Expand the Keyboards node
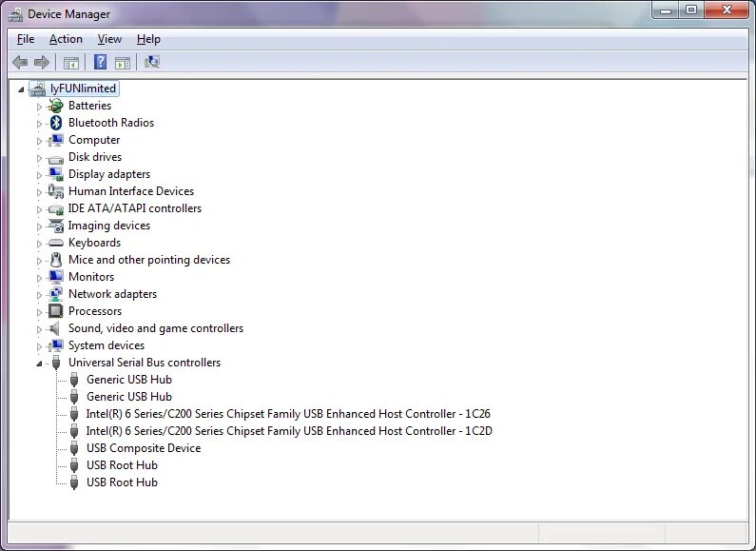 point(40,244)
